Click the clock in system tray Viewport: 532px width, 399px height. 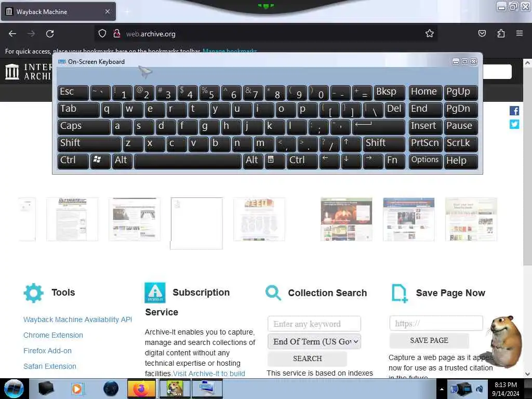tap(506, 389)
